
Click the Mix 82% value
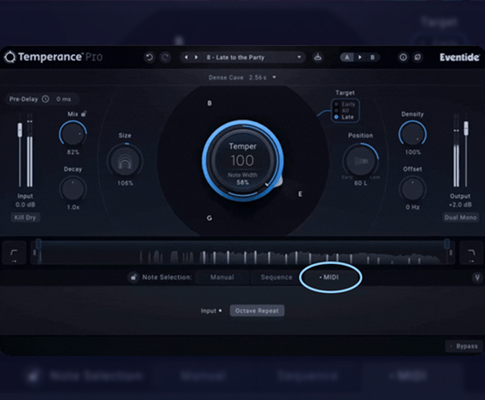pyautogui.click(x=73, y=152)
